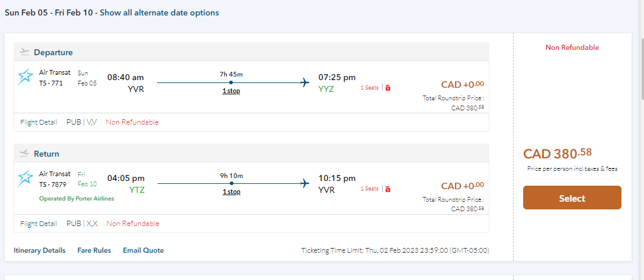
Task: Click the airplane arrow icon toward YYZ
Action: coord(305,82)
